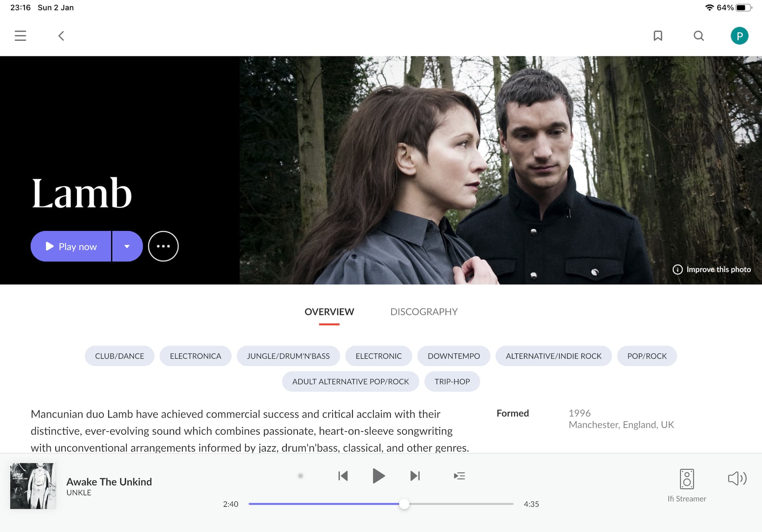
Task: Open the hamburger navigation menu
Action: click(x=20, y=36)
